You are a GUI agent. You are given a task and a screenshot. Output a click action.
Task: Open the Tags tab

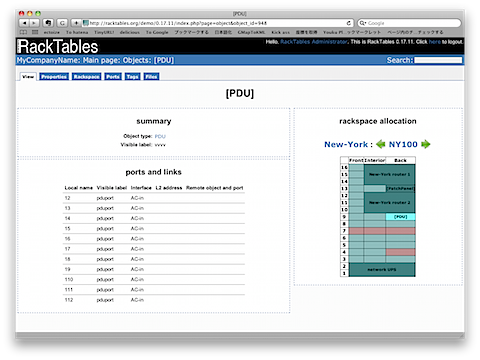click(133, 77)
